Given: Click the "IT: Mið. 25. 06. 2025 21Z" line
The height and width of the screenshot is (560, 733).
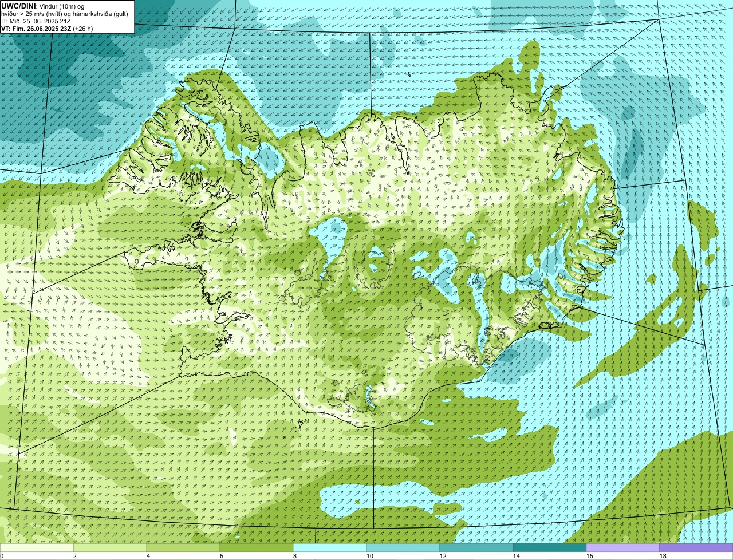Looking at the screenshot, I should pos(36,21).
